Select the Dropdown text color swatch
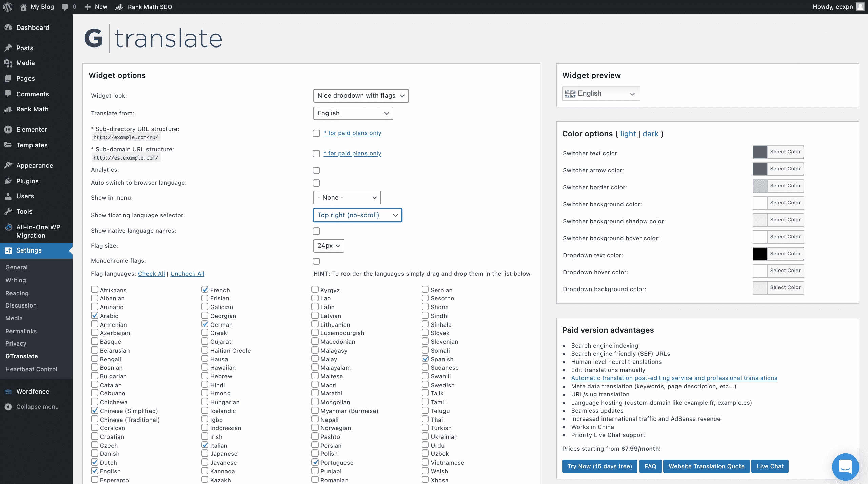 (760, 254)
